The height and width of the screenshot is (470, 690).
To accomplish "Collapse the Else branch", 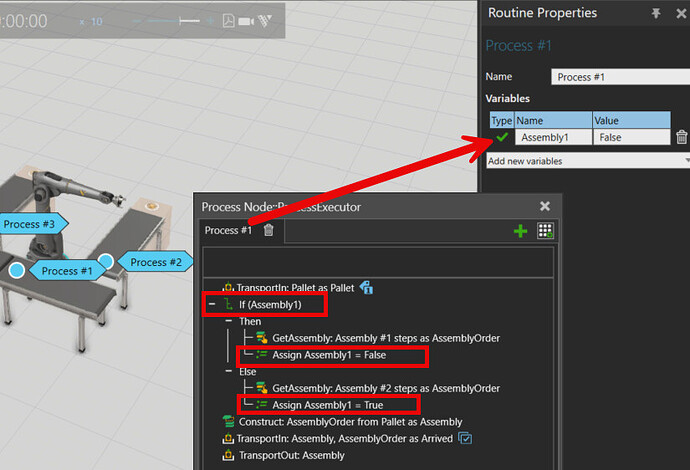I will [228, 371].
